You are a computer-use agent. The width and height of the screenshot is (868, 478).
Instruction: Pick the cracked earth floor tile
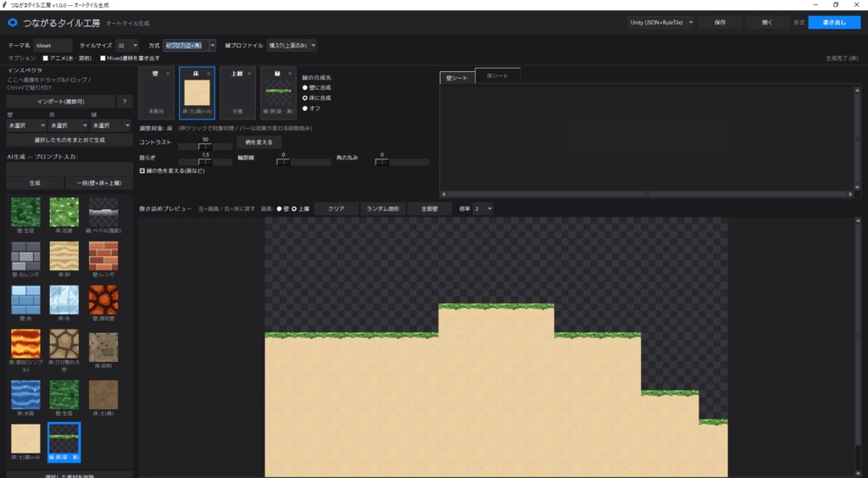64,344
